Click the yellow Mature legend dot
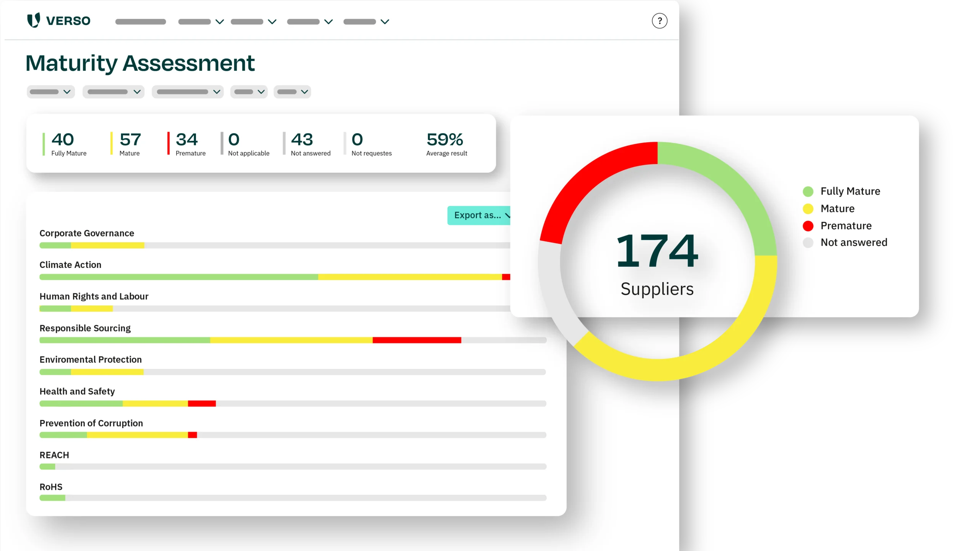This screenshot has width=980, height=551. pos(808,209)
